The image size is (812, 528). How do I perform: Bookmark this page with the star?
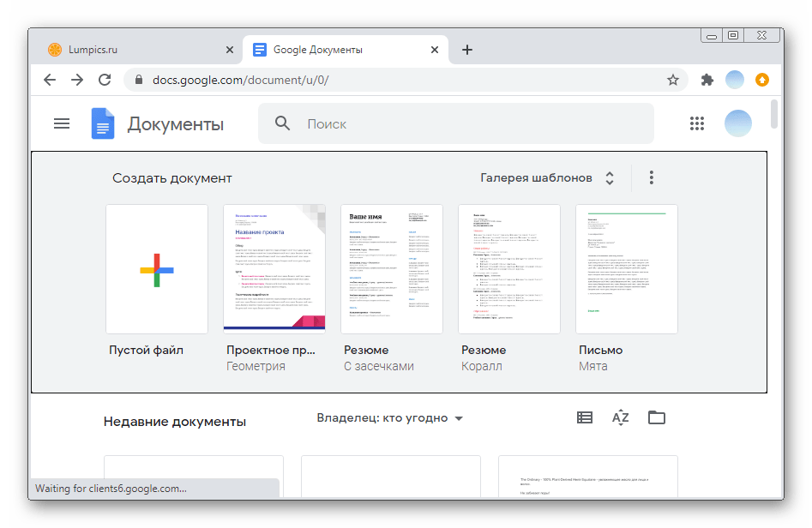coord(673,80)
